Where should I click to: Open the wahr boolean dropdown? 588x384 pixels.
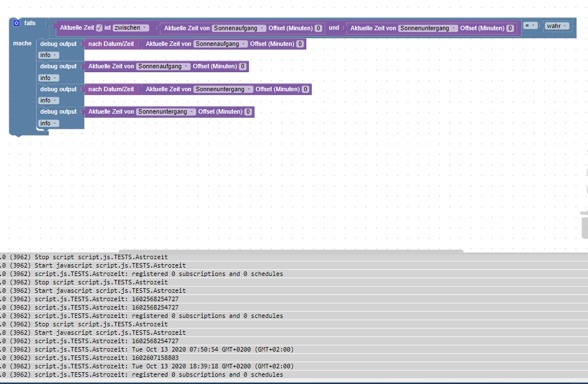(557, 26)
